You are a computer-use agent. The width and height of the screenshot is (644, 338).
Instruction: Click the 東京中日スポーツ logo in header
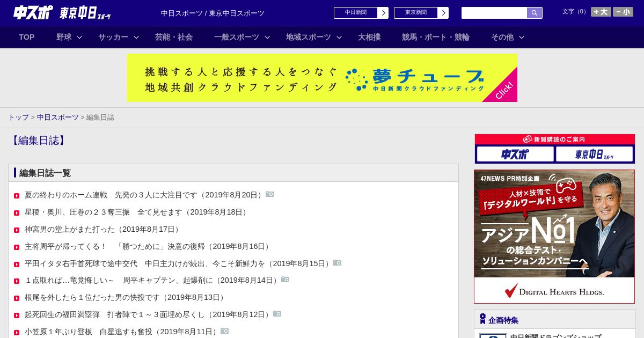coord(85,13)
